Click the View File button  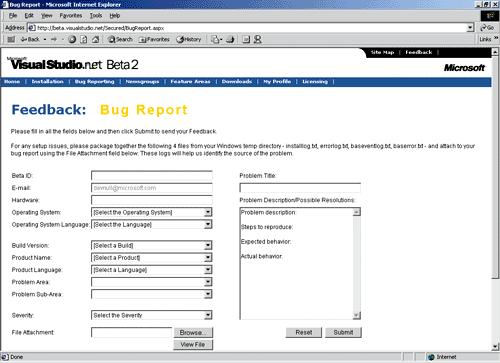tap(193, 344)
